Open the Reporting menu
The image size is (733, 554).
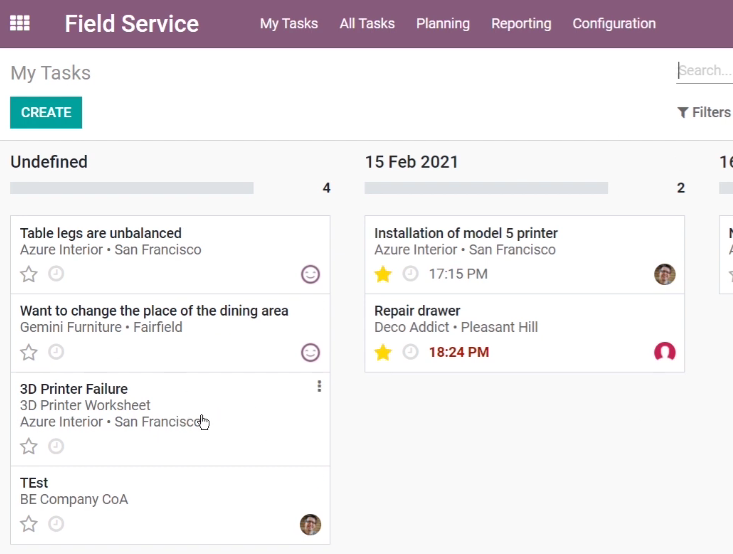pos(521,23)
